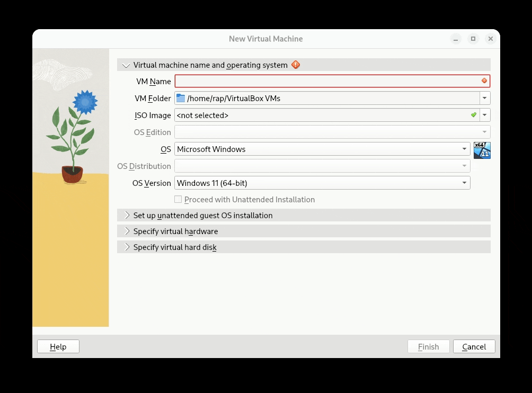This screenshot has height=393, width=532.
Task: Click the Help button
Action: 58,347
